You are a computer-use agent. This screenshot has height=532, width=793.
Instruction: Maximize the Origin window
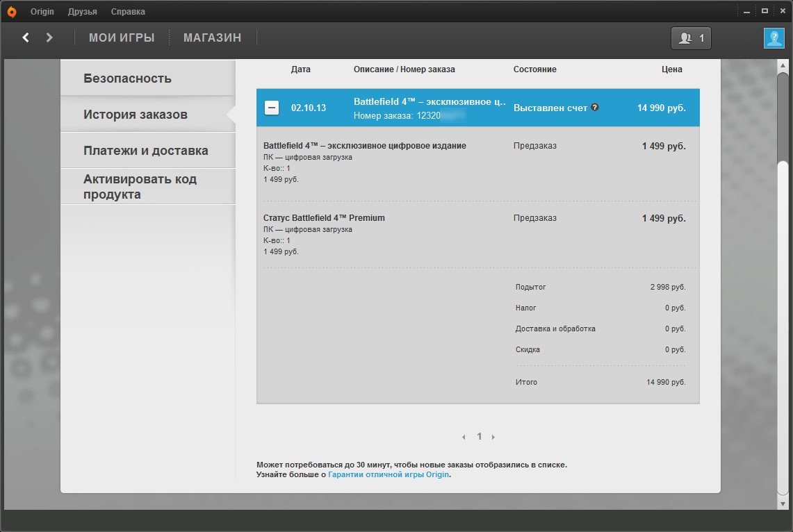coord(765,11)
